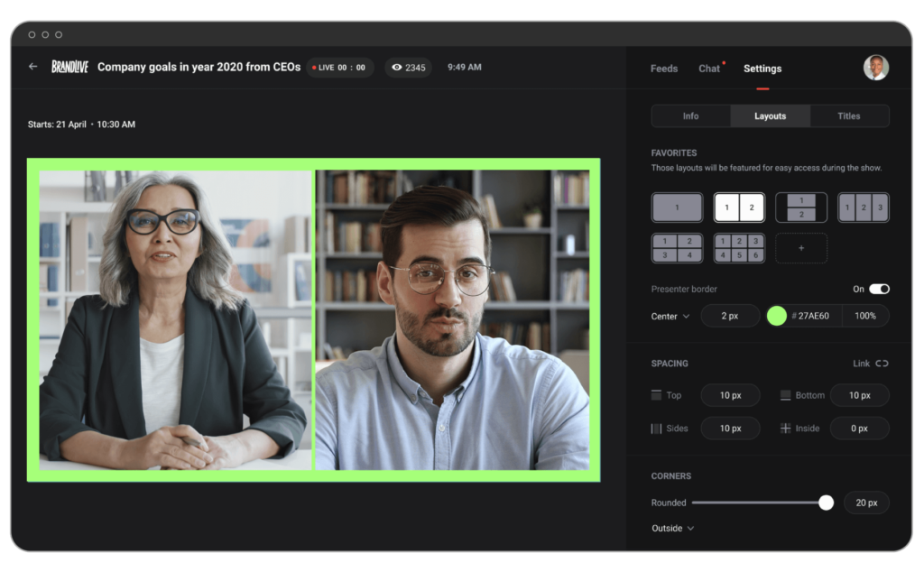Image resolution: width=924 pixels, height=581 pixels.
Task: Add a new favorite layout
Action: [x=801, y=248]
